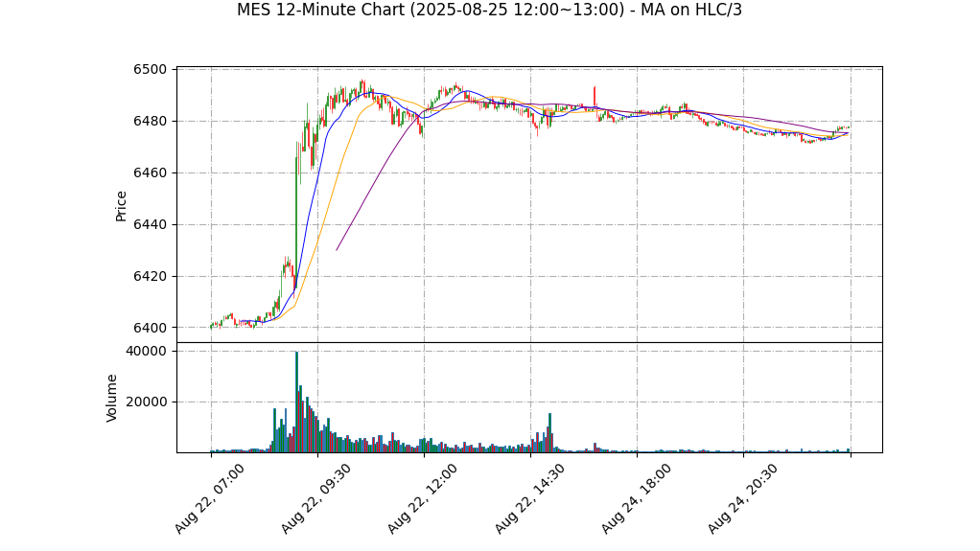Click the Aug 24, 18:00 time label
Screen dimensions: 980x551
click(x=637, y=498)
